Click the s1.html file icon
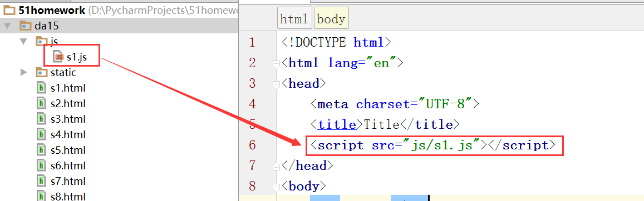The height and width of the screenshot is (201, 644). pyautogui.click(x=41, y=88)
